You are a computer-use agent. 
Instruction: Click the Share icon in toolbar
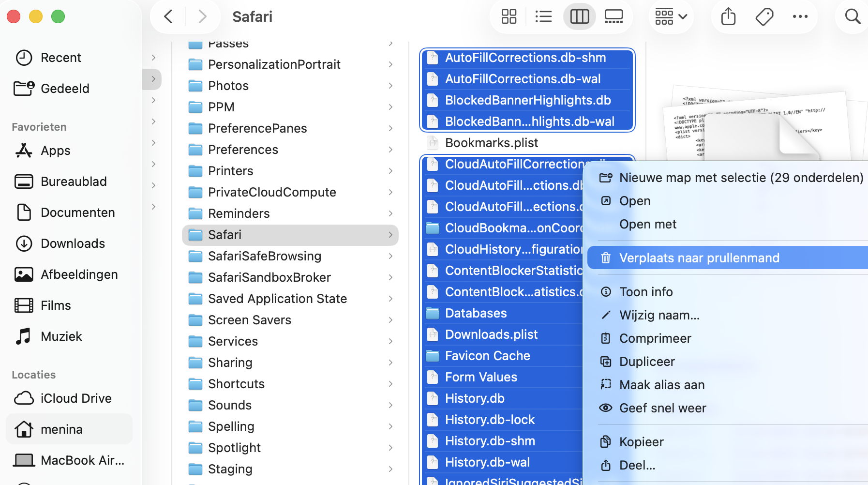(728, 16)
